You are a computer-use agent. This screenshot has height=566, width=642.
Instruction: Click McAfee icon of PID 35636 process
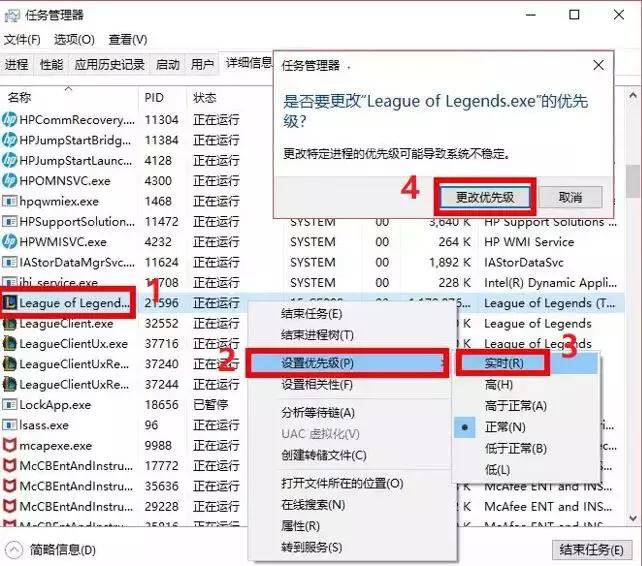point(9,486)
